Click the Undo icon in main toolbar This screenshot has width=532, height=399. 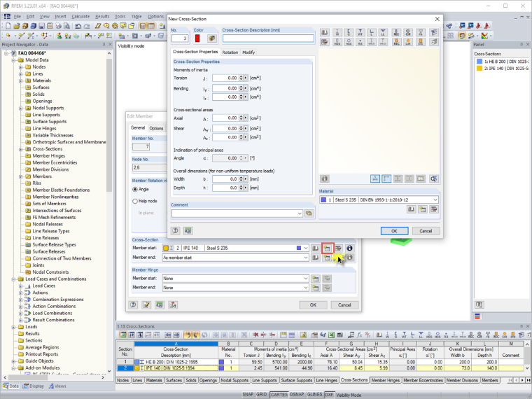pos(78,26)
